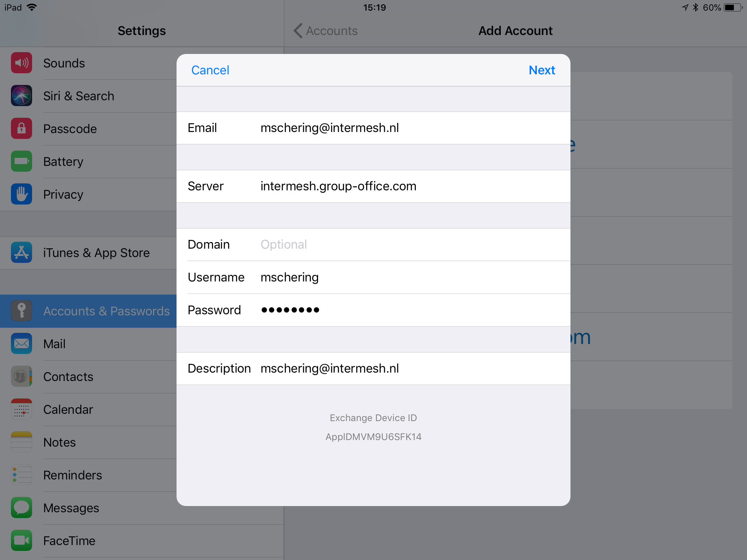Focus the Password field
The width and height of the screenshot is (747, 560).
(373, 310)
